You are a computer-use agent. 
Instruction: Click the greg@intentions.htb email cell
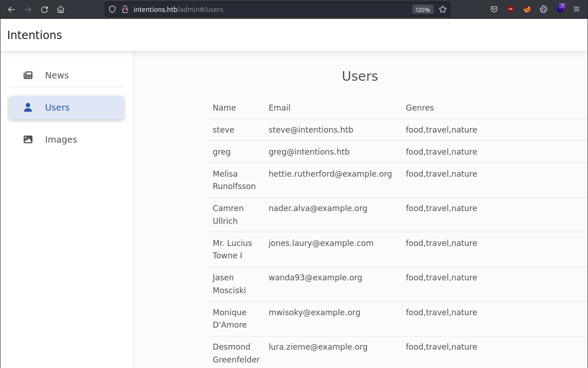(x=309, y=152)
